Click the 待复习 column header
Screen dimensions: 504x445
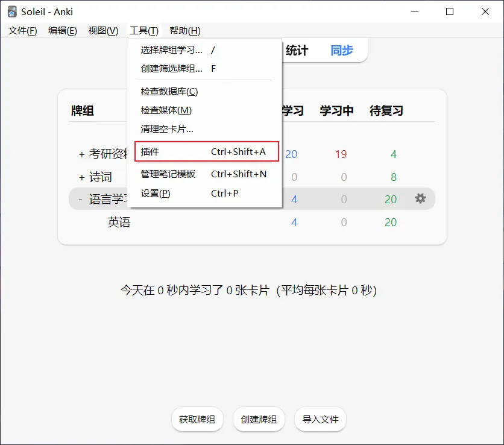tap(386, 110)
